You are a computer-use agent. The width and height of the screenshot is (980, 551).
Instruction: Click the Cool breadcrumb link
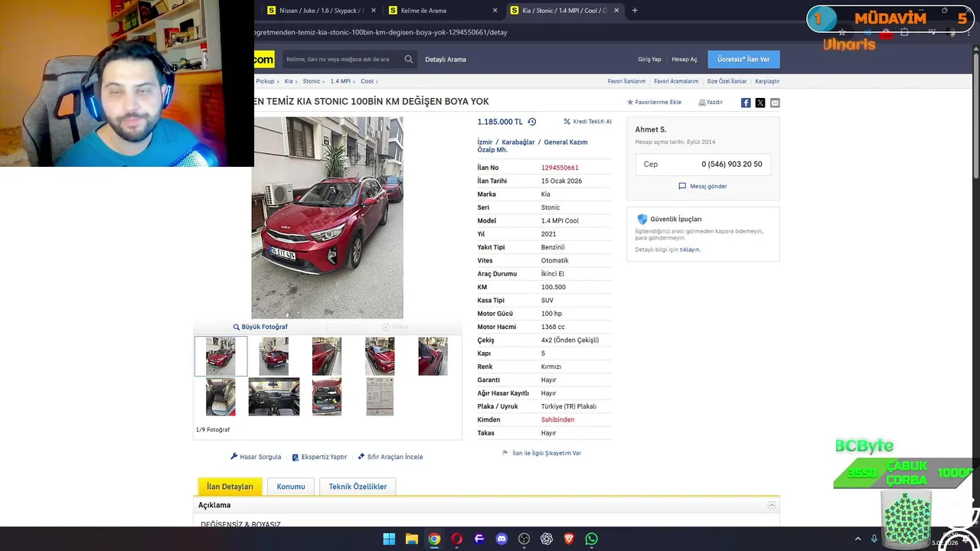tap(367, 81)
